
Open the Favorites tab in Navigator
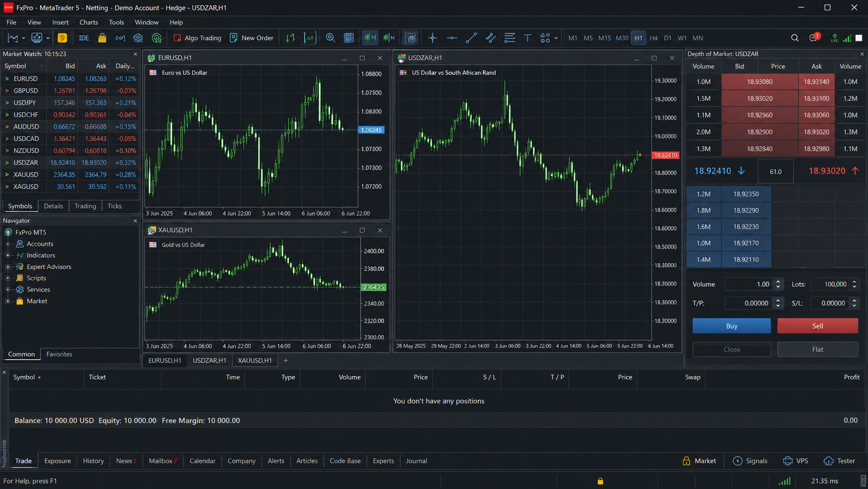[x=59, y=354]
